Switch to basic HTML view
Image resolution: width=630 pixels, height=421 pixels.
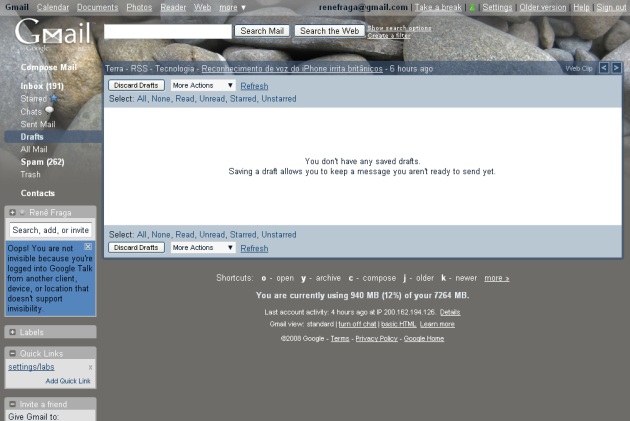[x=399, y=324]
